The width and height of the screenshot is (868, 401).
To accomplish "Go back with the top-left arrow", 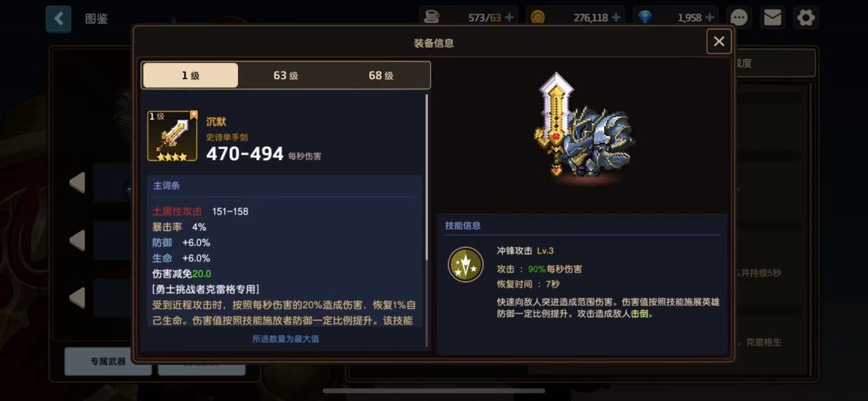I will (x=58, y=19).
